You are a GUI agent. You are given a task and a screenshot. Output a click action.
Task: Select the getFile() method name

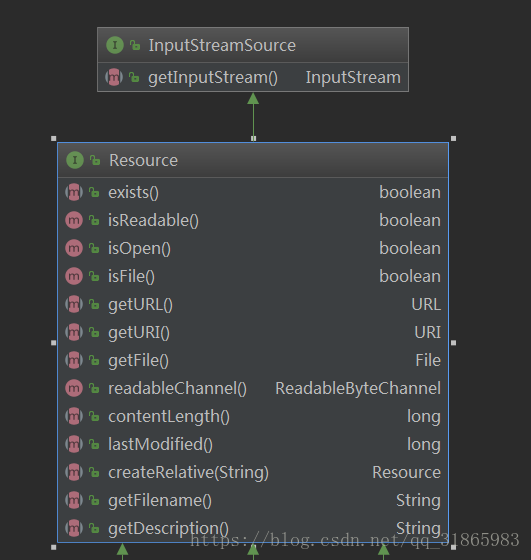click(x=138, y=361)
